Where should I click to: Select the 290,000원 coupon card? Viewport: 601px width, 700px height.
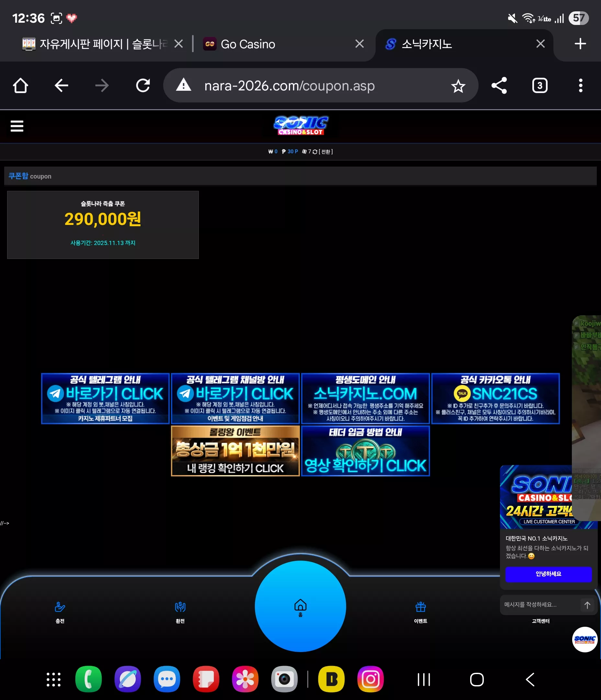pos(103,225)
